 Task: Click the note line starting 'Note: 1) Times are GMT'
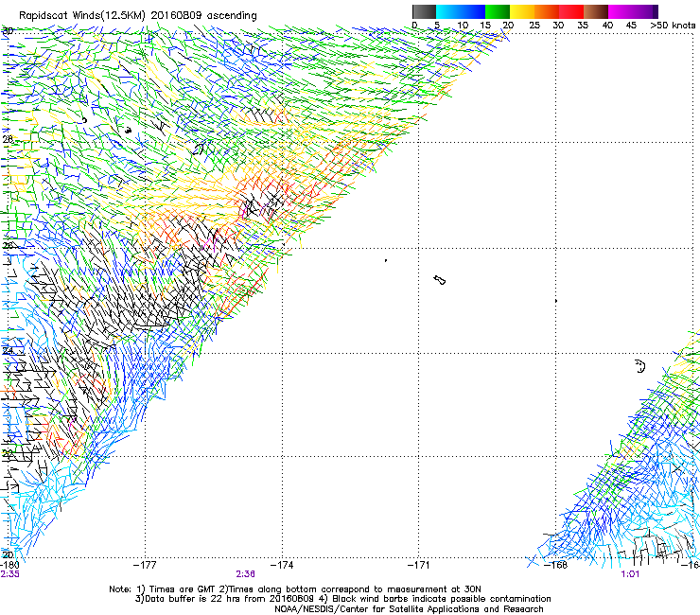(295, 589)
